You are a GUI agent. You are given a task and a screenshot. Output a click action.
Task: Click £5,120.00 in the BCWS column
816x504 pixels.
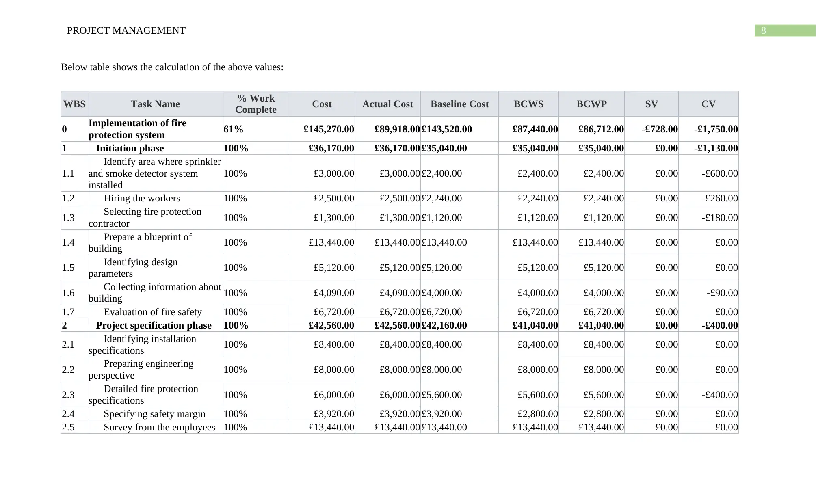(528, 268)
